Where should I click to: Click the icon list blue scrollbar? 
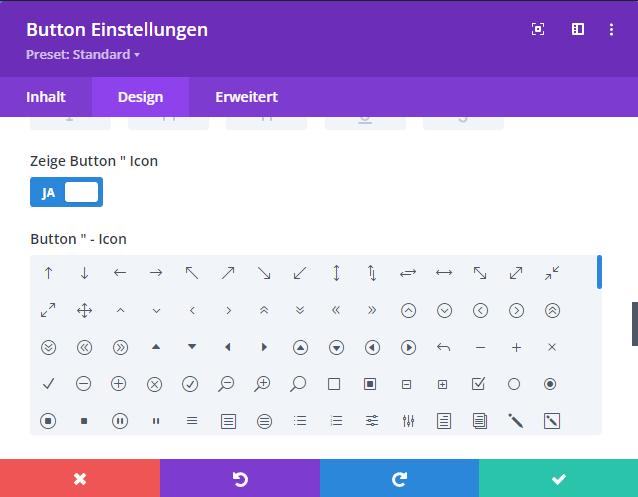(598, 273)
